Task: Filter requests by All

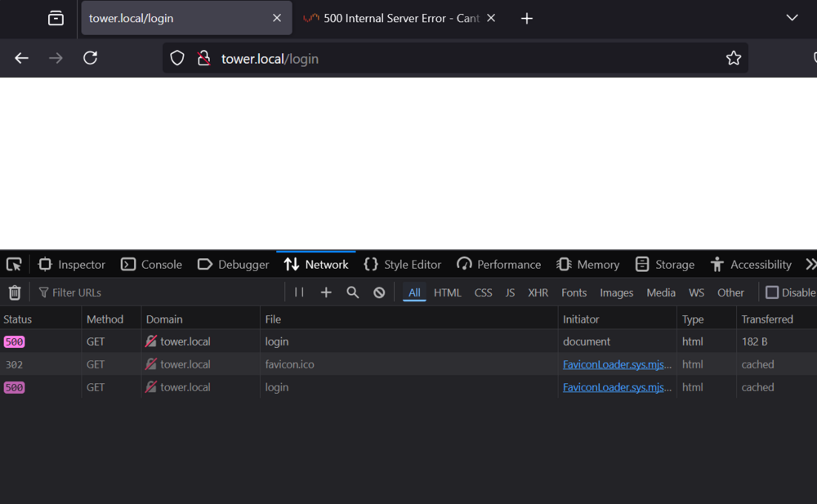Action: tap(414, 293)
